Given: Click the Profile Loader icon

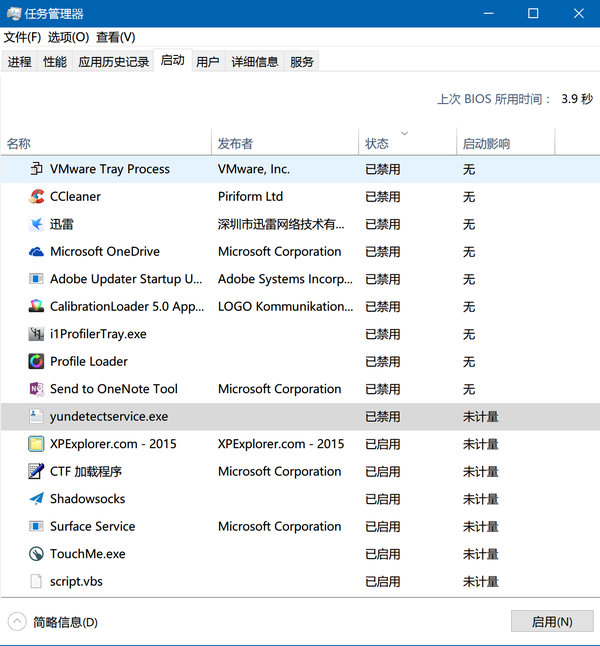Looking at the screenshot, I should pos(36,361).
